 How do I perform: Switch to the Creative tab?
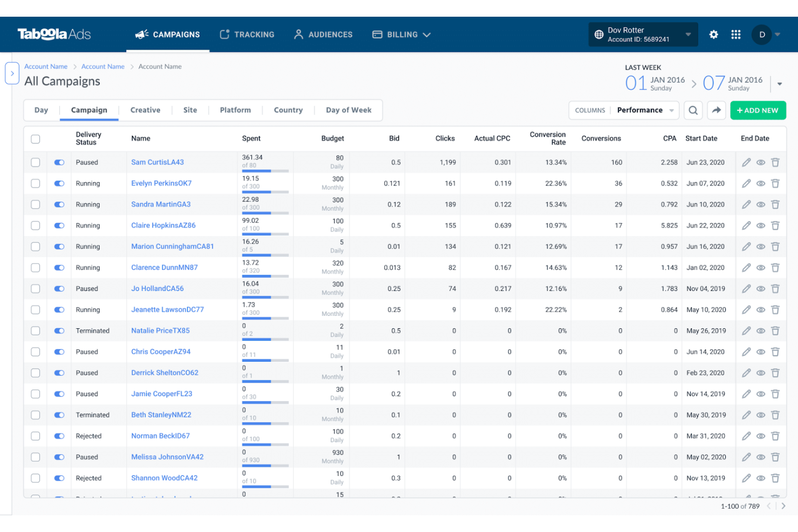point(145,110)
